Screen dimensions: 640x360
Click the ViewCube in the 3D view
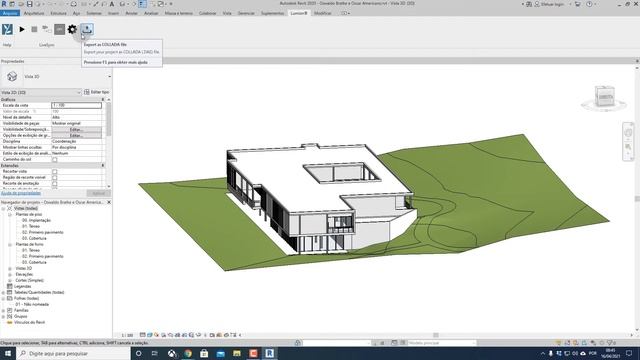pyautogui.click(x=604, y=97)
